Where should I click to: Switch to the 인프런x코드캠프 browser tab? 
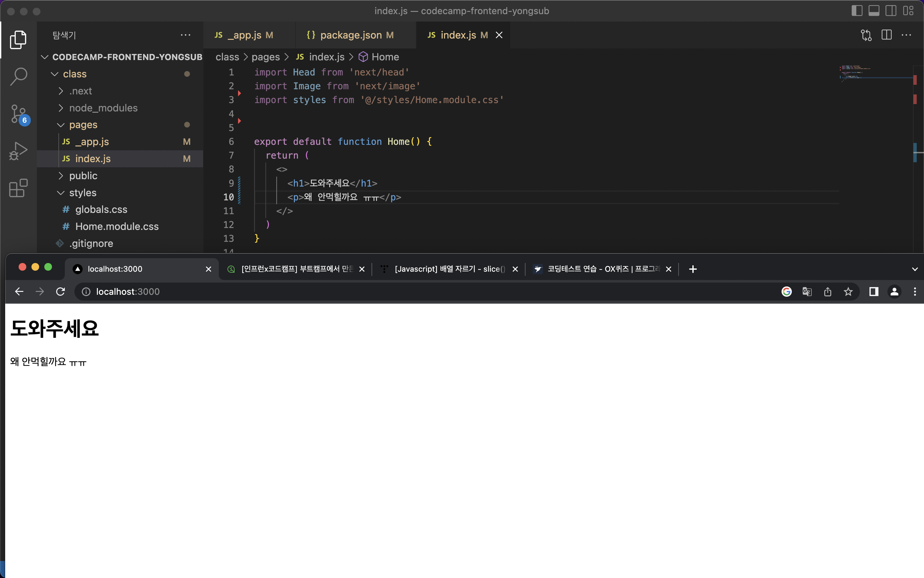(295, 269)
